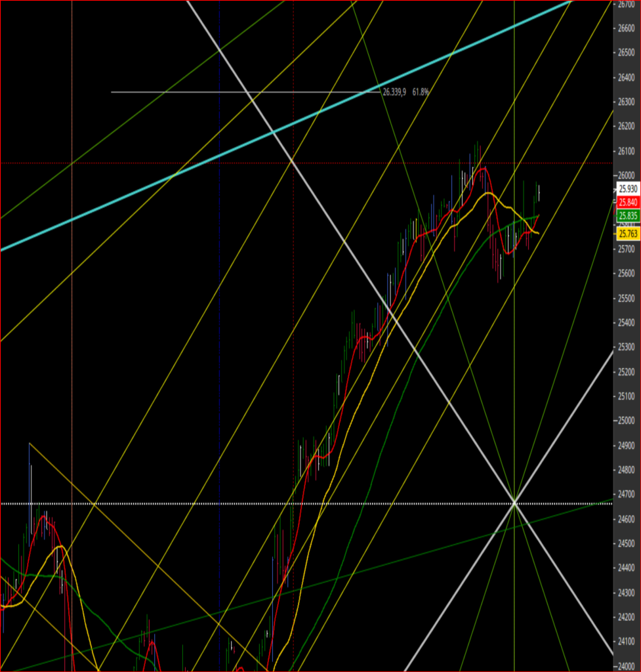Click the 61.8% Fibonacci retracement label
Viewport: 641px width, 672px height.
(x=421, y=92)
